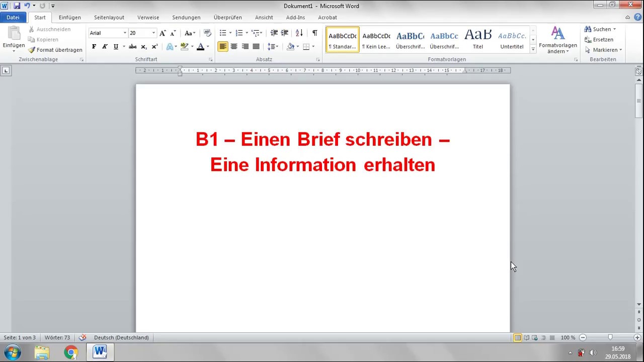The image size is (644, 362).
Task: Click the vertical scrollbar thumb
Action: coord(638,101)
